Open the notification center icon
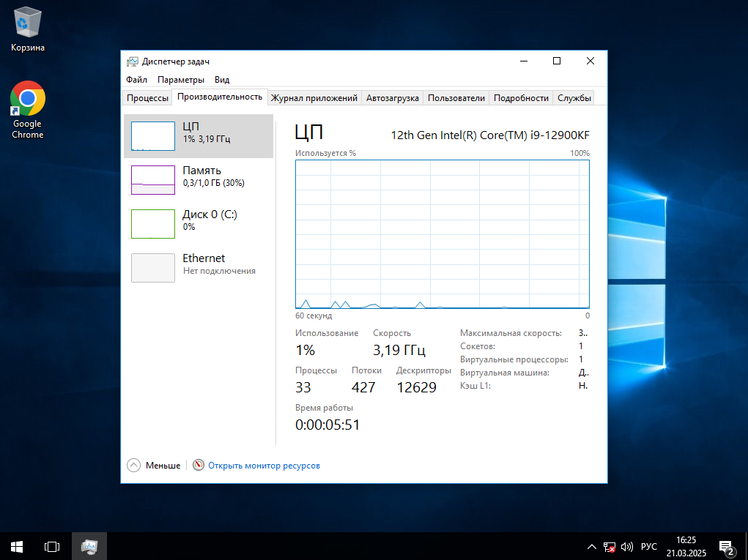The height and width of the screenshot is (560, 748). click(727, 547)
